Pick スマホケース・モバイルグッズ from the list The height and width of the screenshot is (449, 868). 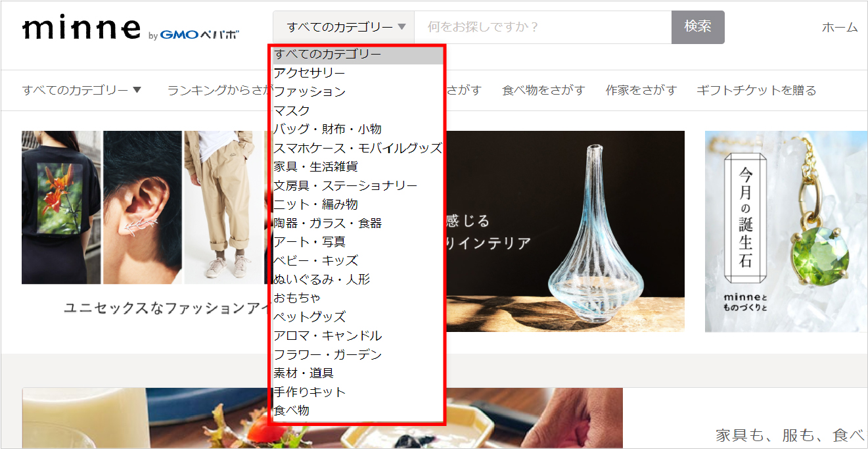click(357, 148)
